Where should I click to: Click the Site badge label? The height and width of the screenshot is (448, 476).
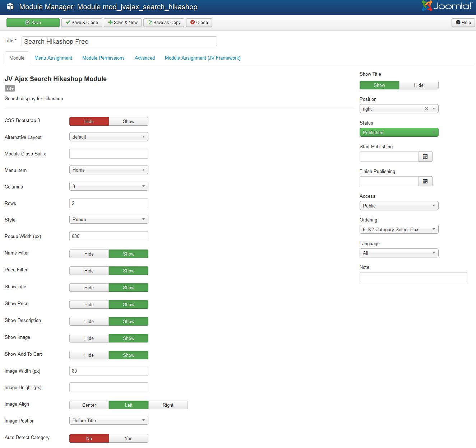click(10, 88)
